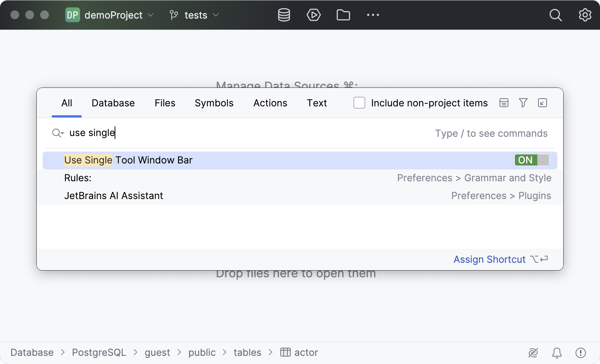Click the notifications bell in status bar

pyautogui.click(x=557, y=353)
